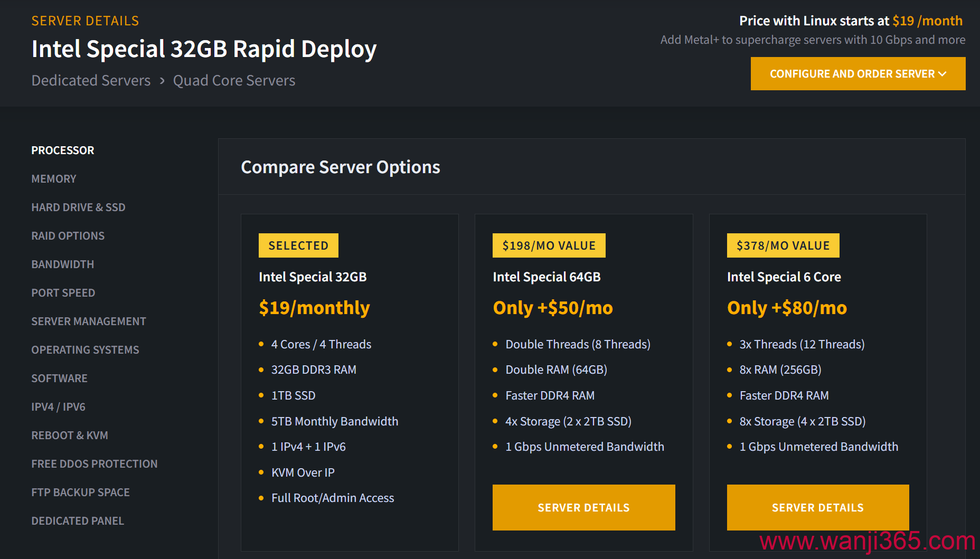This screenshot has width=980, height=559.
Task: Open the Quad Core Servers breadcrumb
Action: point(234,80)
